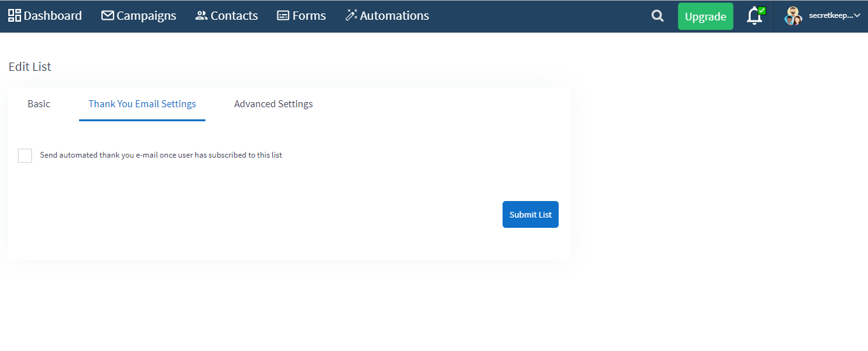Open search with the magnifier icon
This screenshot has height=351, width=868.
(x=658, y=16)
